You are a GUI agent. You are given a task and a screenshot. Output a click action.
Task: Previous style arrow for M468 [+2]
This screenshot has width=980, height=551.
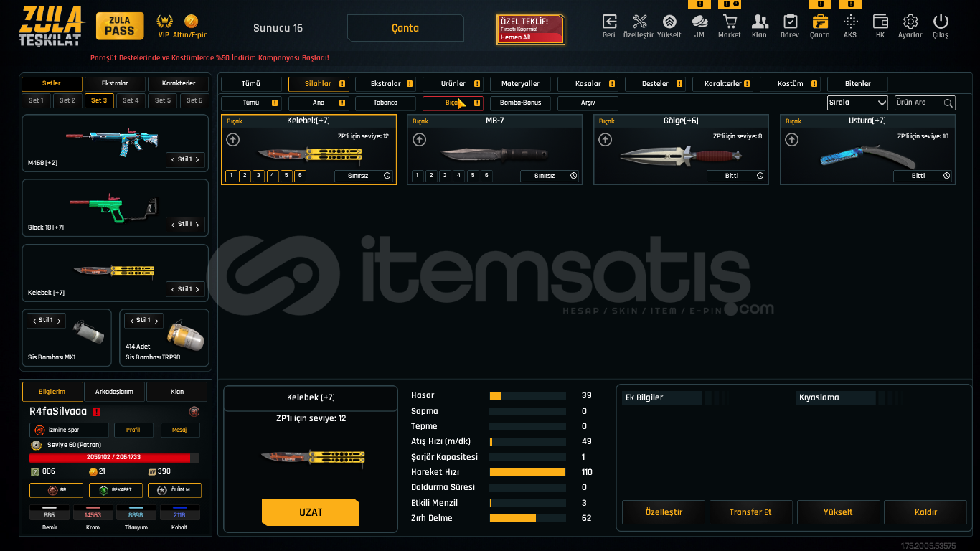(173, 159)
